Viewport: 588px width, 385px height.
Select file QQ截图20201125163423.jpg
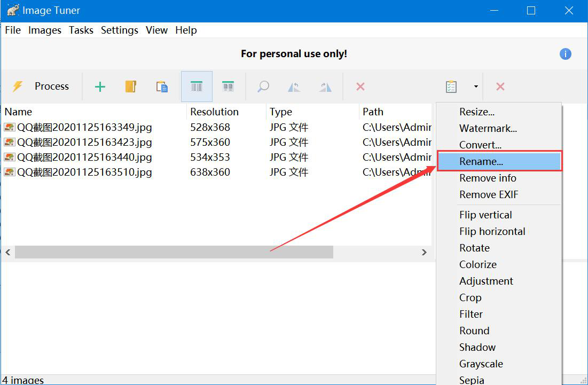point(84,143)
